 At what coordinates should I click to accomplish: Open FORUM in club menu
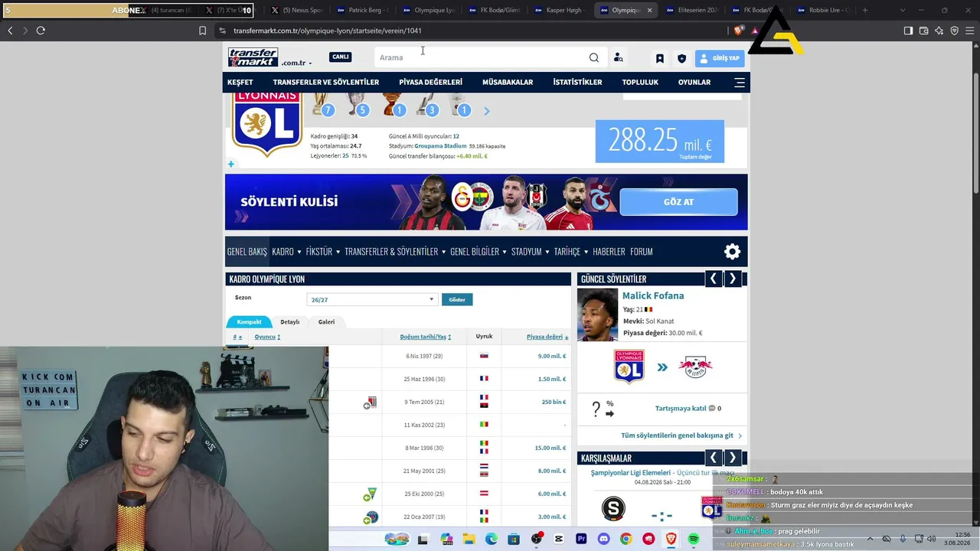[642, 251]
